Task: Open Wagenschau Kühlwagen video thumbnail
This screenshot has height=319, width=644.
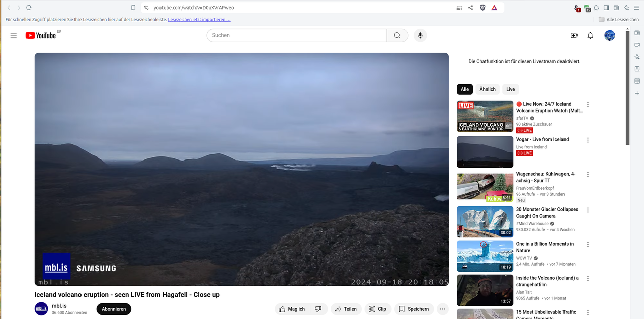Action: point(485,186)
